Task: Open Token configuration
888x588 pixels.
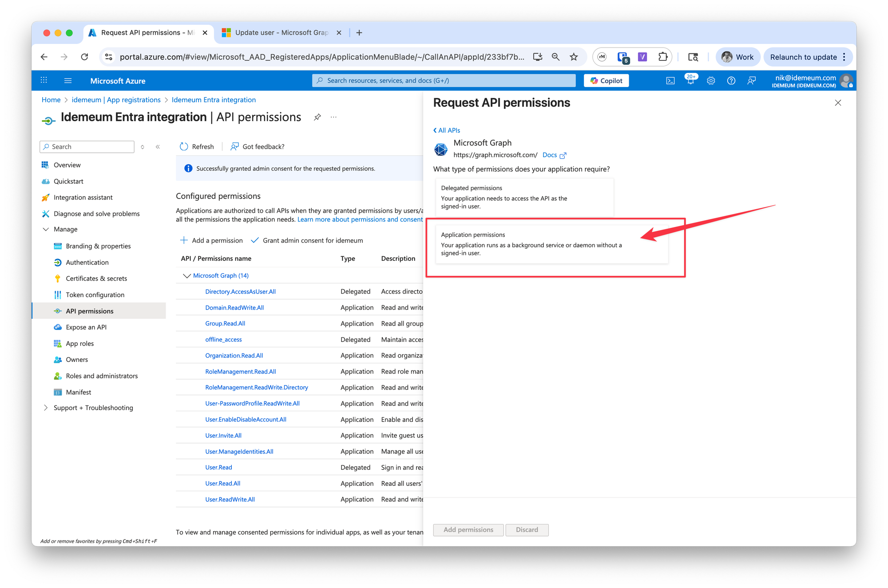Action: coord(95,295)
